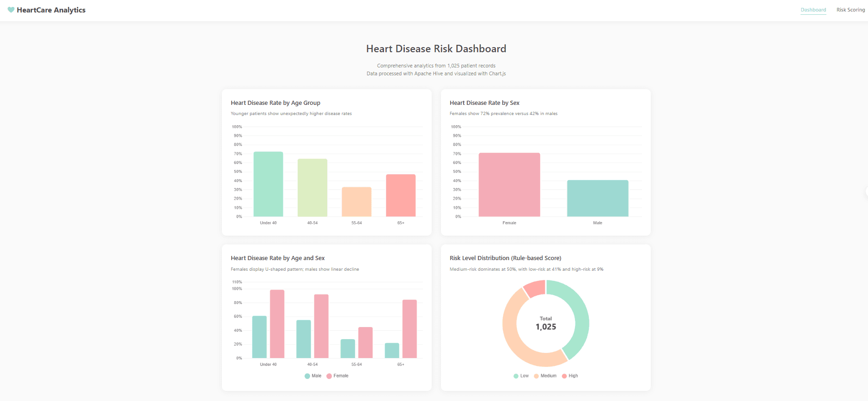Toggle the Medium risk legend item
This screenshot has height=401, width=868.
click(x=545, y=376)
